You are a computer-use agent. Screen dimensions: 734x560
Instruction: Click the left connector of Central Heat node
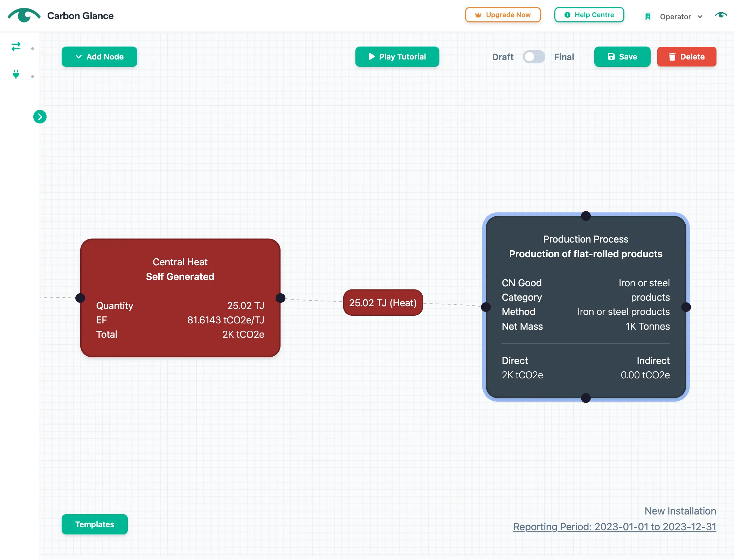(x=80, y=298)
